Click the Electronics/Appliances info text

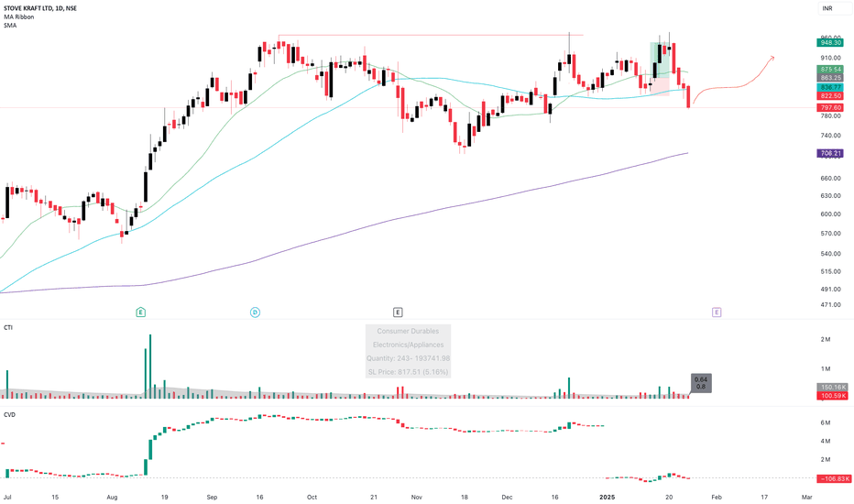point(408,345)
